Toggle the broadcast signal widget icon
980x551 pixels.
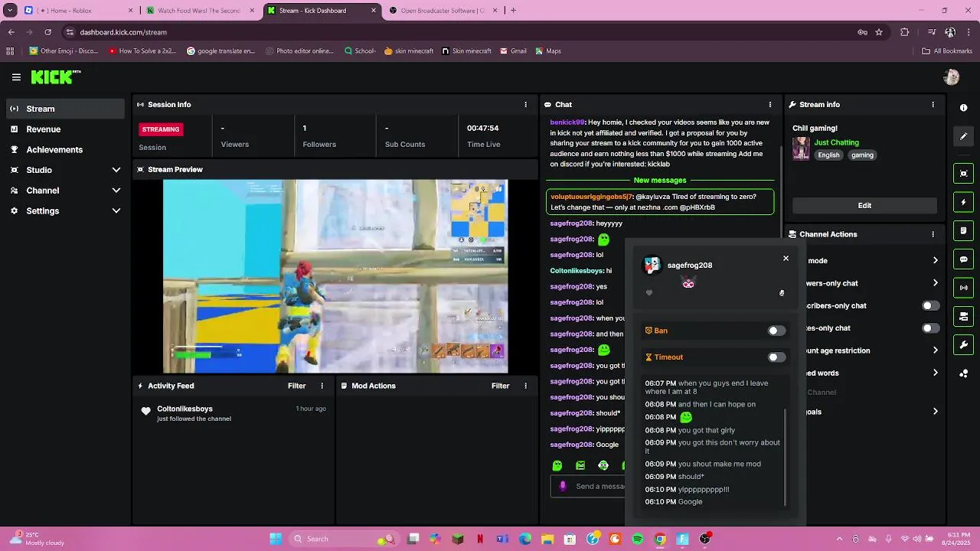point(963,288)
